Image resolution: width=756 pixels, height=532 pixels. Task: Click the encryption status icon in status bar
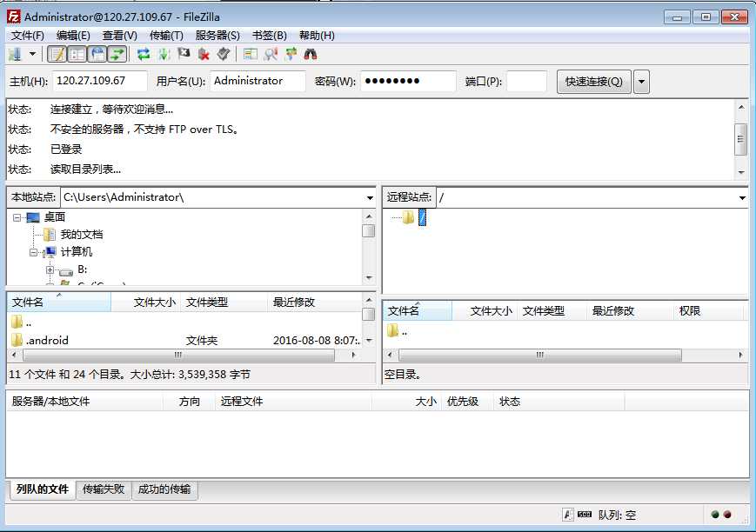(568, 515)
